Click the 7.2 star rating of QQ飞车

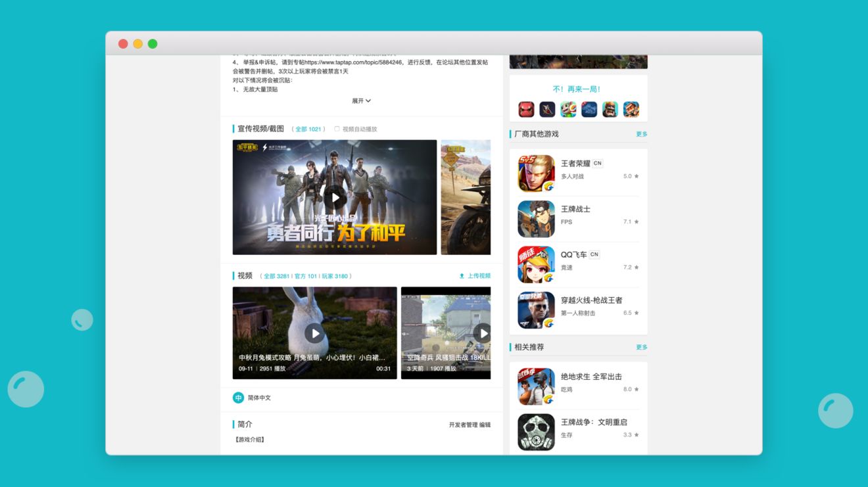631,267
